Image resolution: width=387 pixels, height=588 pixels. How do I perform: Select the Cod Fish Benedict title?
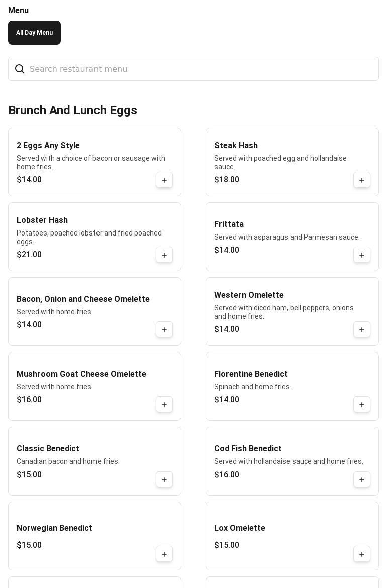click(248, 448)
